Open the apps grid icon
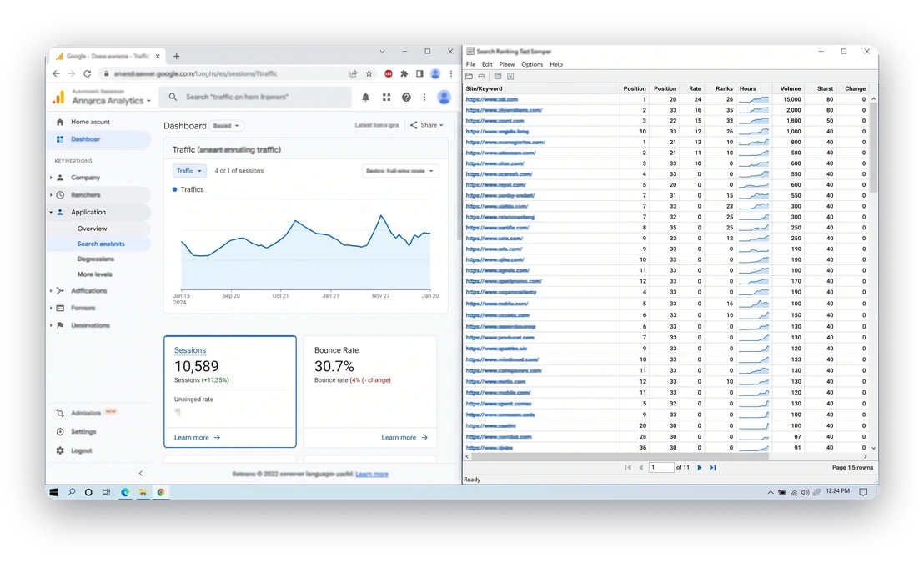The width and height of the screenshot is (924, 583). click(x=387, y=98)
